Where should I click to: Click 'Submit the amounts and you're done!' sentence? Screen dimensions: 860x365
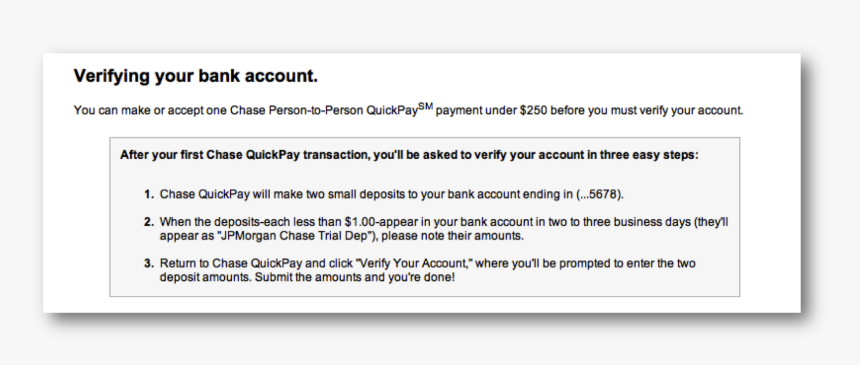tap(355, 277)
